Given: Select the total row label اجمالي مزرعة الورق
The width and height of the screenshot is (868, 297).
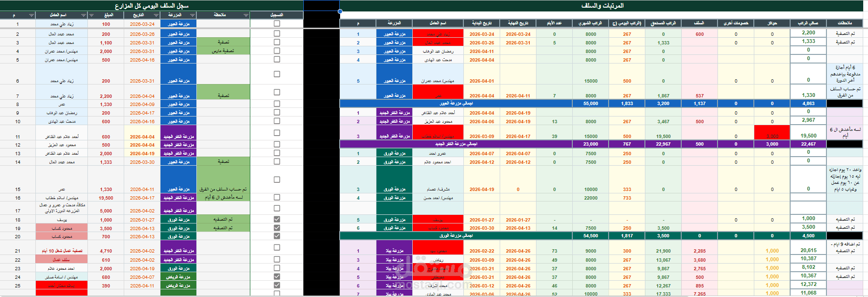Looking at the screenshot, I should [x=456, y=235].
